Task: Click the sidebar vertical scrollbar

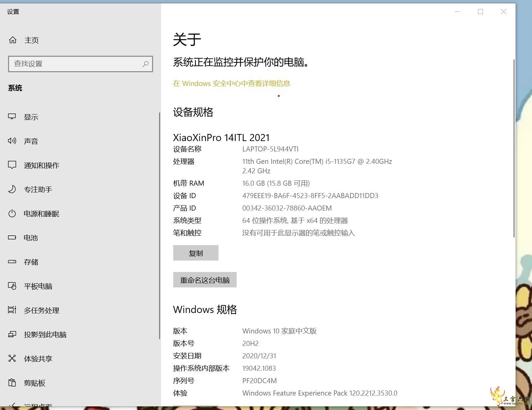Action: pos(159,226)
